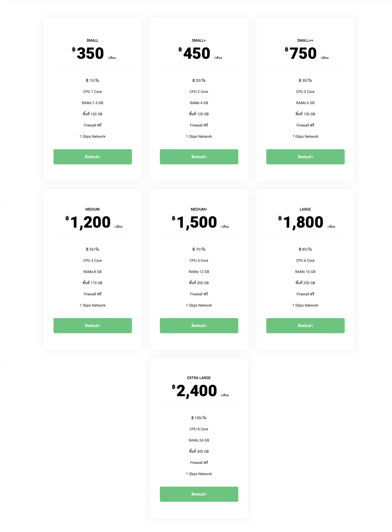Click the 750 baht price in the SMALL++ card
Image resolution: width=392 pixels, height=532 pixels.
pos(303,53)
